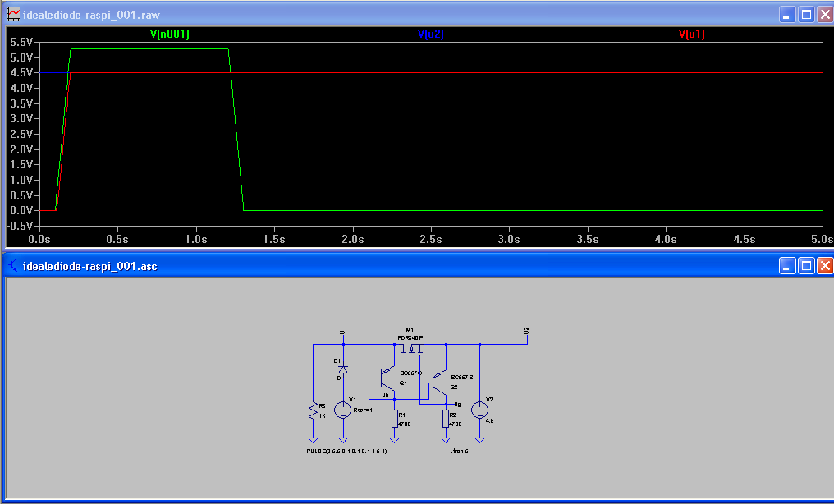Screen dimensions: 834x504
Task: Click resistor R1 symbol body
Action: (394, 419)
